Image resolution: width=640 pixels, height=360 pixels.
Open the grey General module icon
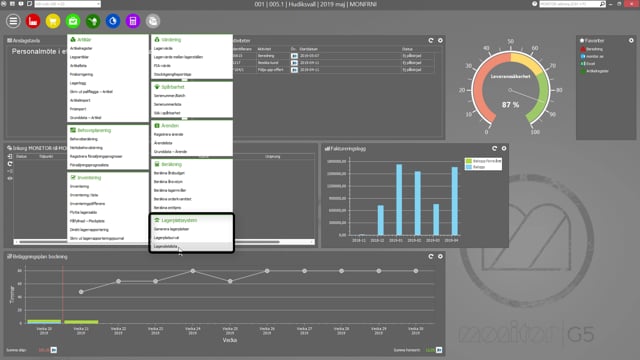tap(153, 21)
